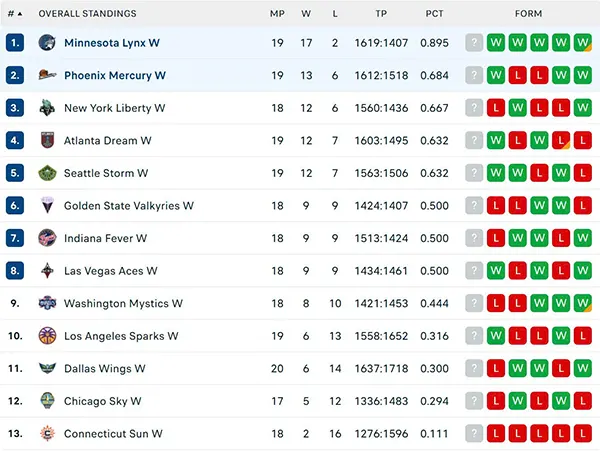Sort by the L losses column header
This screenshot has height=451, width=600.
click(x=335, y=14)
